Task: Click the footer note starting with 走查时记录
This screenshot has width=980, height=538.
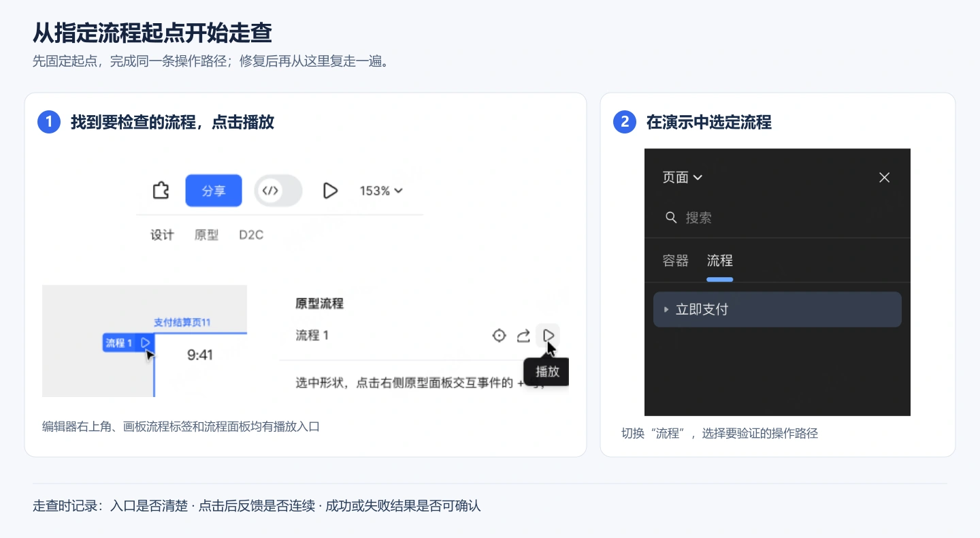Action: point(257,506)
